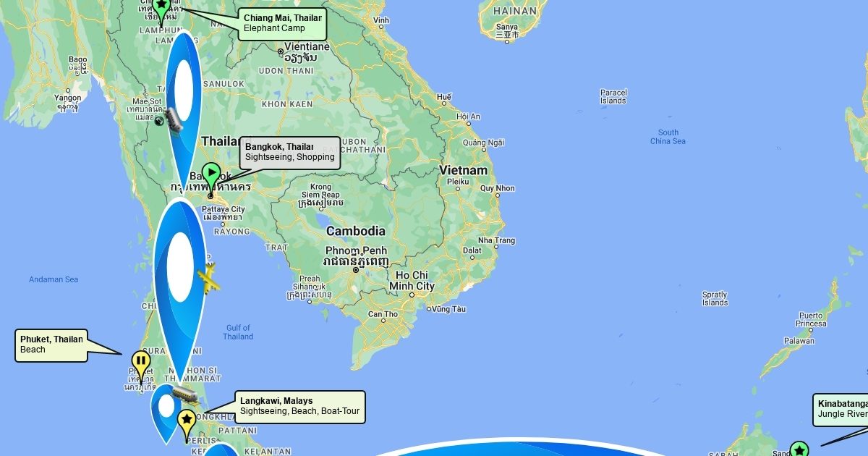
Task: Click the green star marker near Kinabatangan
Action: tap(799, 449)
